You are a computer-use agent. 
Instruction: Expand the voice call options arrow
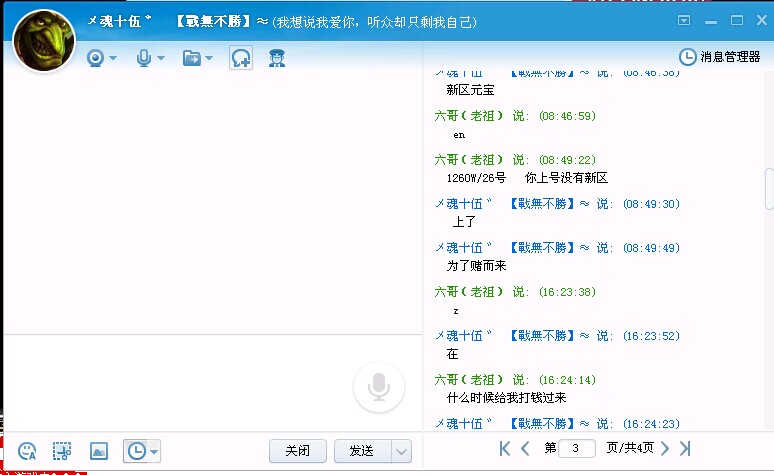pos(161,59)
